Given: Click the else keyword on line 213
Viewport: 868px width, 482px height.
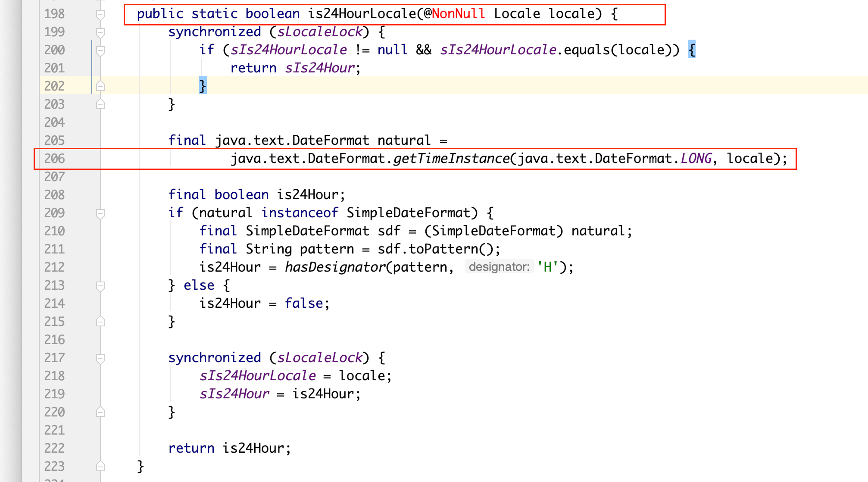Looking at the screenshot, I should (x=199, y=285).
